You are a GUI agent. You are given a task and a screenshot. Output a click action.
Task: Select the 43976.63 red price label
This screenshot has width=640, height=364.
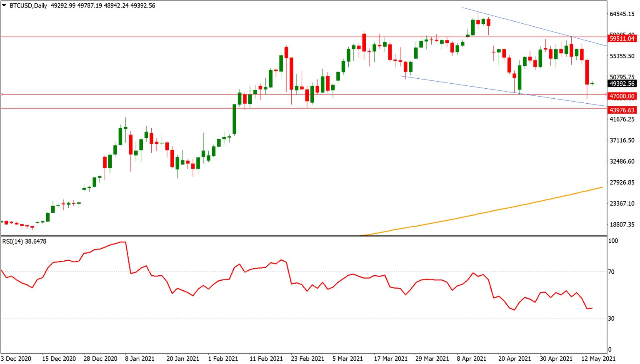[x=622, y=110]
